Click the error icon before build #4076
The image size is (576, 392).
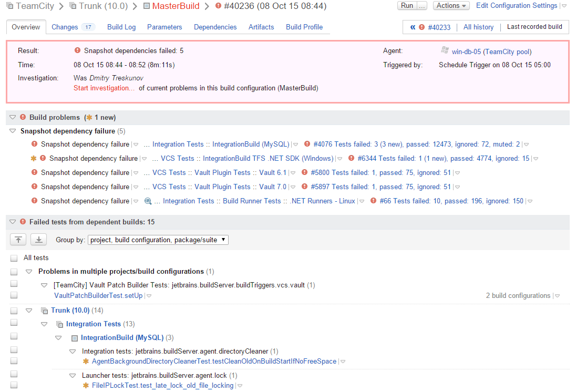coord(307,144)
